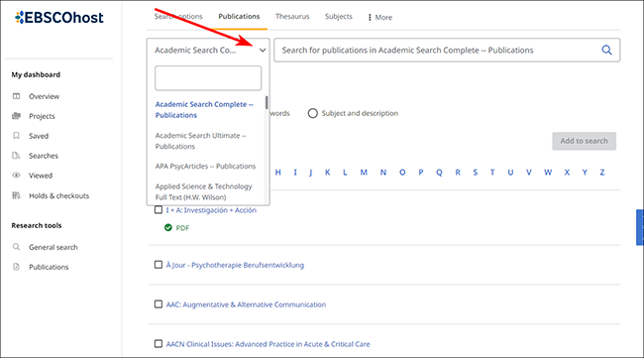Open AAC: Augmentative & Alternative Communication link
Screen dimensions: 644x358
click(x=246, y=304)
